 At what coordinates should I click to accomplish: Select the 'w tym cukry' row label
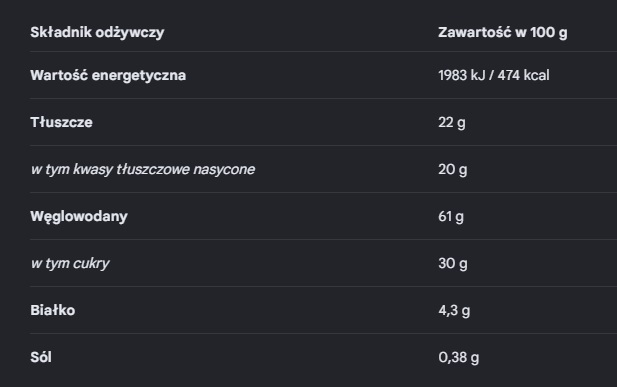[70, 264]
